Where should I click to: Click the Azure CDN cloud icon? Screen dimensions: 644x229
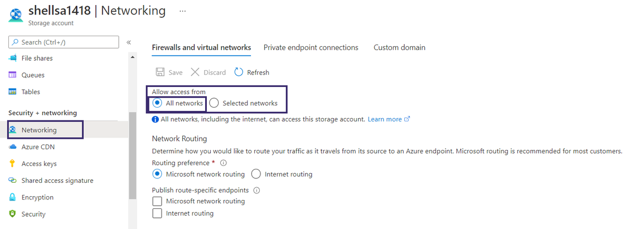coord(12,147)
